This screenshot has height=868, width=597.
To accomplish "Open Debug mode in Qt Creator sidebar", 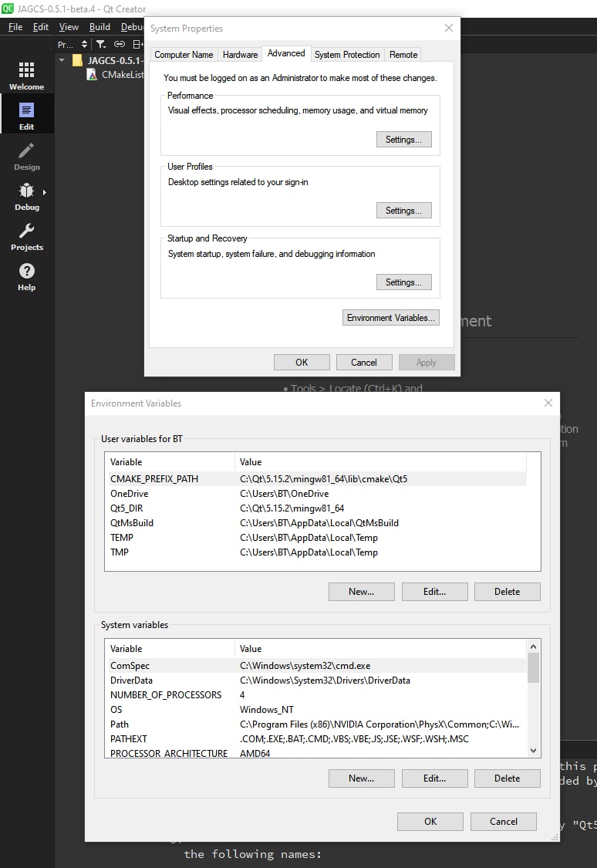I will (26, 197).
